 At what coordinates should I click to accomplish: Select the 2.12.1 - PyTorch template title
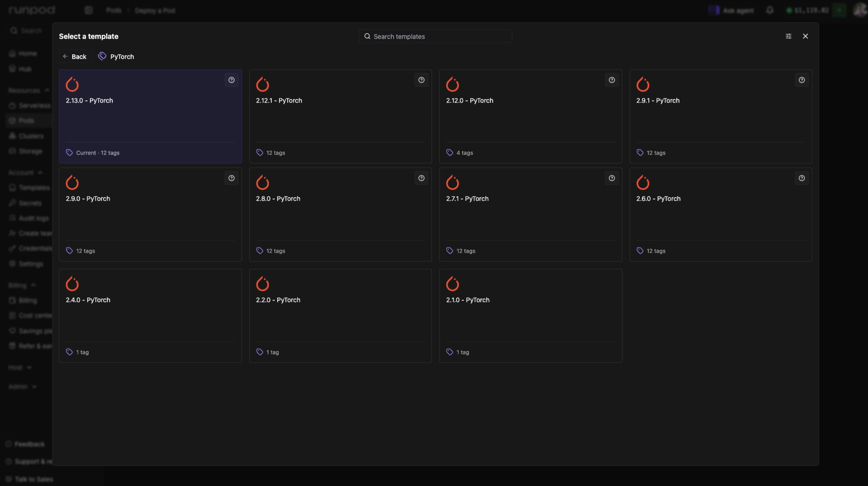tap(279, 100)
